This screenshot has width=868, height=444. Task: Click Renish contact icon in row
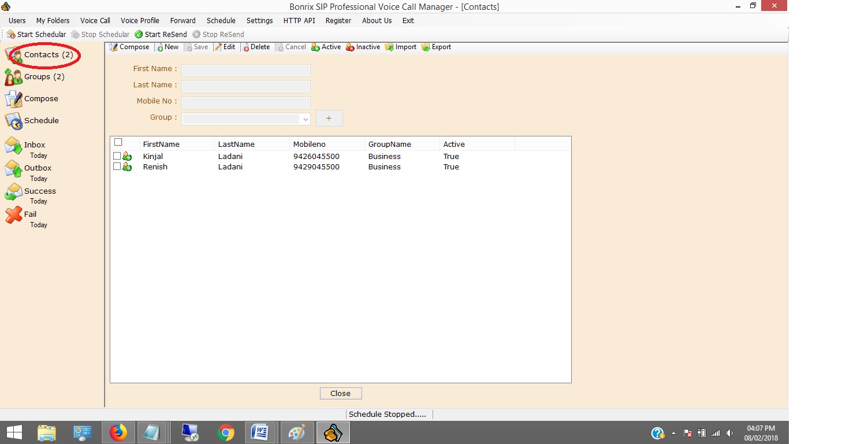(127, 167)
